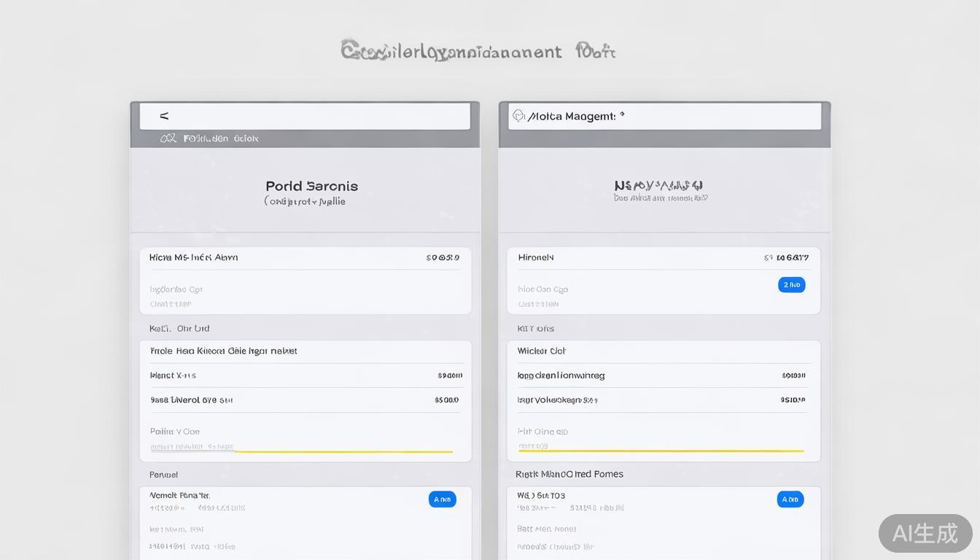980x560 pixels.
Task: Open the 'Porld Saronis' profile heading
Action: coord(311,186)
